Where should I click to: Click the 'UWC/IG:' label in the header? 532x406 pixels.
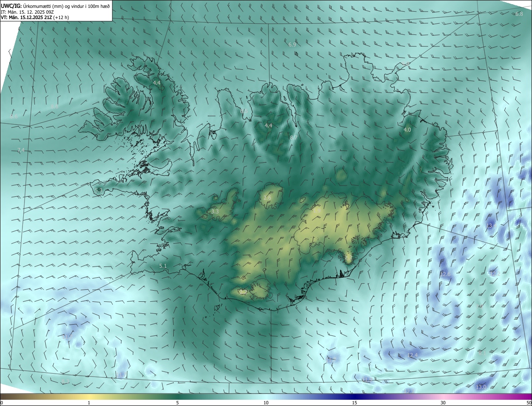[x=11, y=6]
